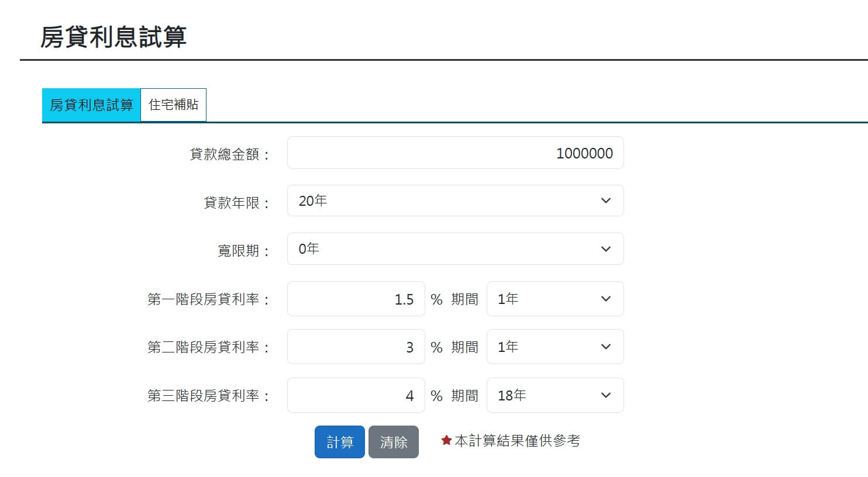Switch to the 住宅補貼 tab
Viewport: 868px width, 477px height.
[x=173, y=105]
